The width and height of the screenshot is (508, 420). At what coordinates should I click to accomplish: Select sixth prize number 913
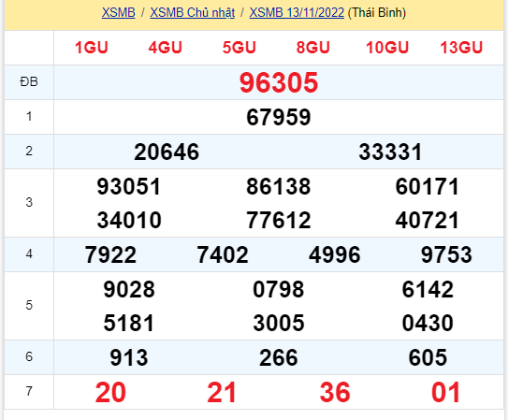129,357
